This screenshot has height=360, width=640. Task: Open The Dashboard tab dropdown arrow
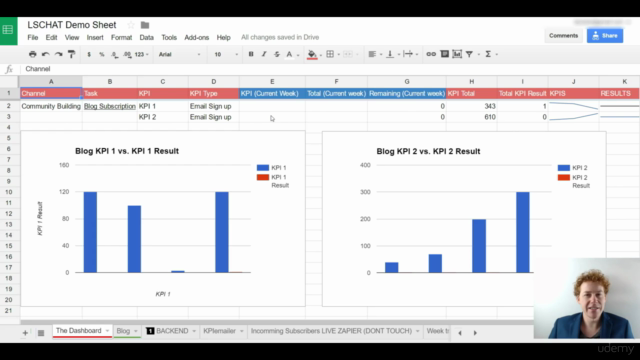pos(107,331)
